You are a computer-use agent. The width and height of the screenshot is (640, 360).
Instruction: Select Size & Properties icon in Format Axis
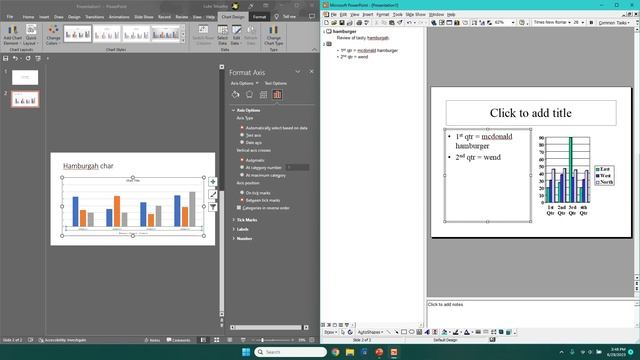(263, 95)
